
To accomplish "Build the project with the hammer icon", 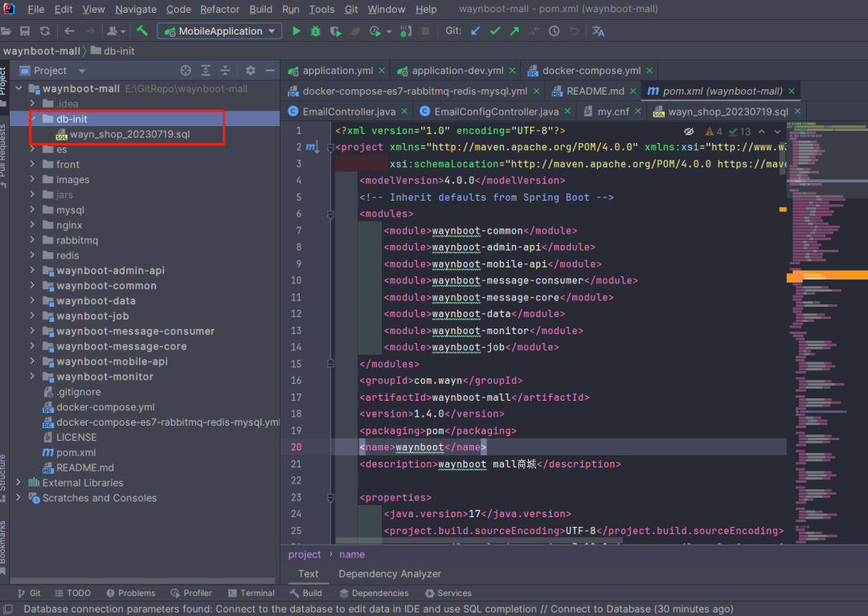I will tap(142, 31).
